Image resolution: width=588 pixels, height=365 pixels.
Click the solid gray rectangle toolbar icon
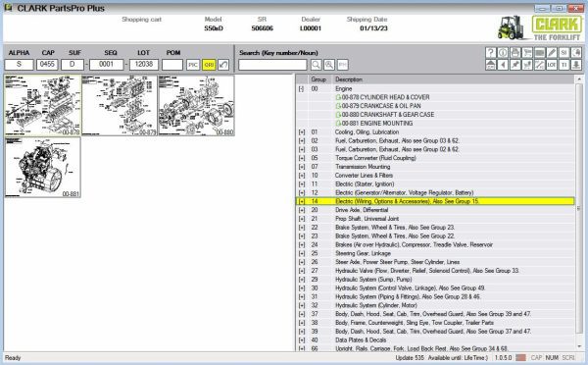(x=540, y=53)
